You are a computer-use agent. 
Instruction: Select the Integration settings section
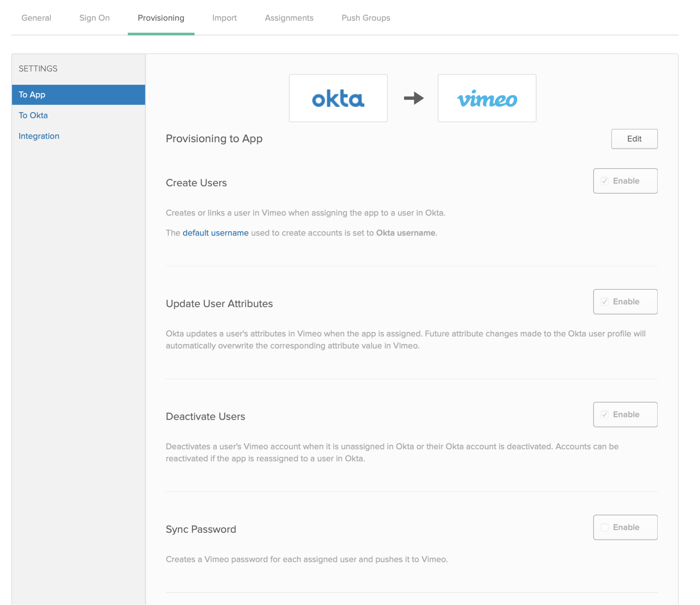[x=39, y=136]
